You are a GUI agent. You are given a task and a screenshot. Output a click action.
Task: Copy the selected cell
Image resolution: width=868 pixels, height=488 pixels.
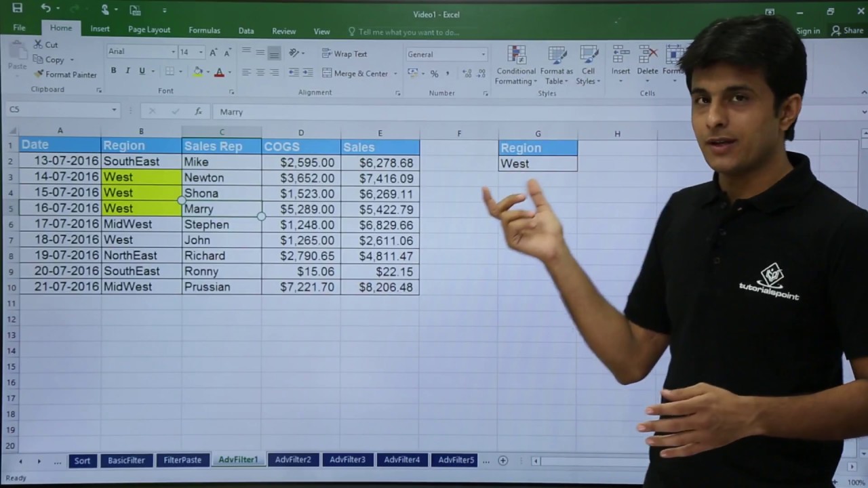point(49,60)
